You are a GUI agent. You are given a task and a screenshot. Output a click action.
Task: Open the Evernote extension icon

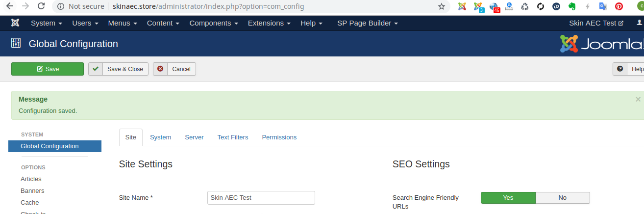pyautogui.click(x=571, y=6)
